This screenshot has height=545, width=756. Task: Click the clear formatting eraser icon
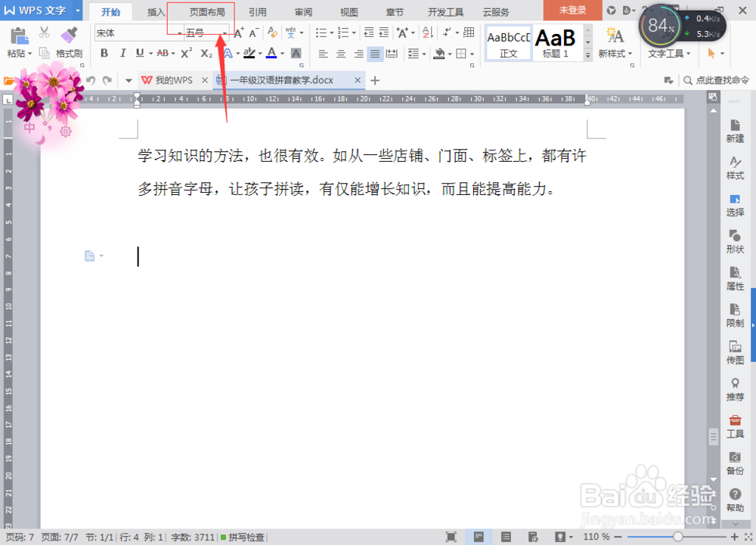[x=272, y=33]
